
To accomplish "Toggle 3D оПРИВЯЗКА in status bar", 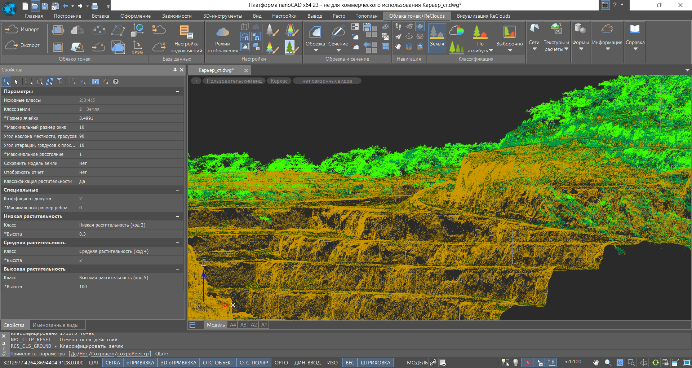I will tap(177, 363).
